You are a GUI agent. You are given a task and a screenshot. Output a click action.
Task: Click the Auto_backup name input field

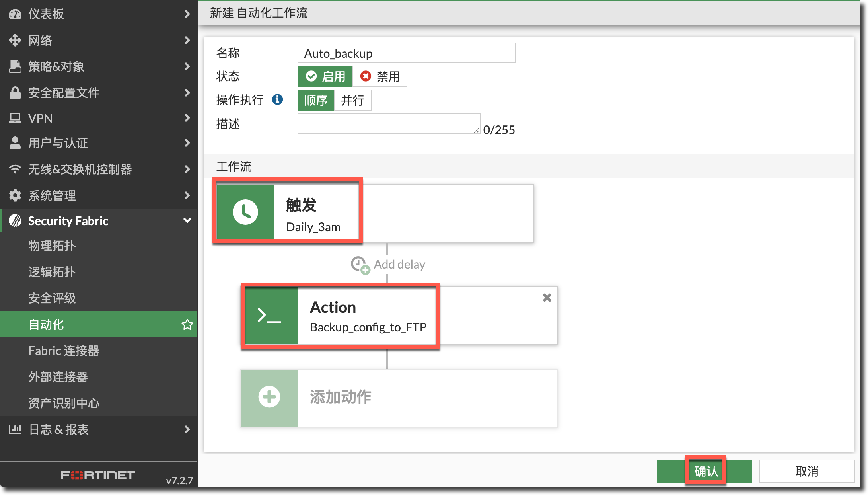[406, 53]
